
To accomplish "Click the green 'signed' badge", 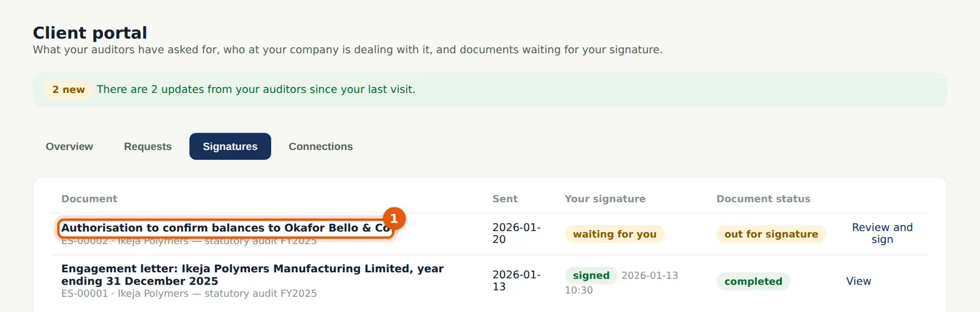I will click(591, 275).
